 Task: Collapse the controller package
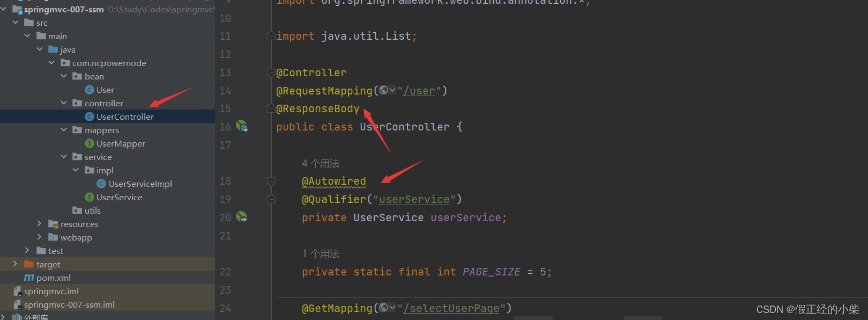click(x=64, y=103)
